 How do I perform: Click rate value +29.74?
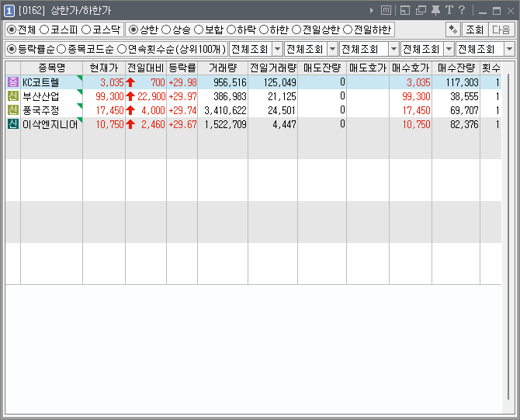click(182, 110)
